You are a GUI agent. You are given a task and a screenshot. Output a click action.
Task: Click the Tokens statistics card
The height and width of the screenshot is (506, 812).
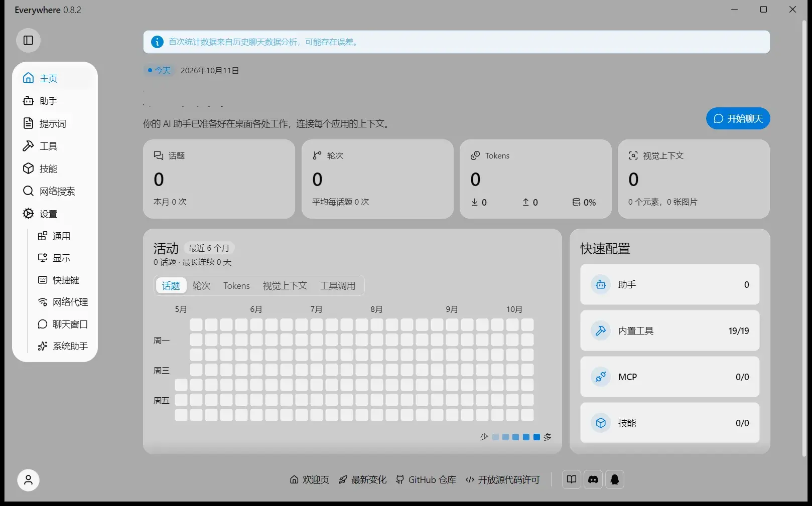click(535, 179)
